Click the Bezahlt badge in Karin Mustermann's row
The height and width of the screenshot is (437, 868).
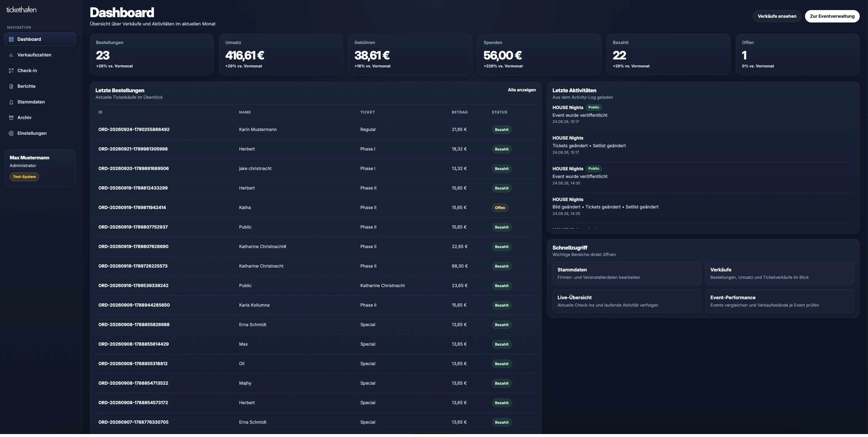501,130
